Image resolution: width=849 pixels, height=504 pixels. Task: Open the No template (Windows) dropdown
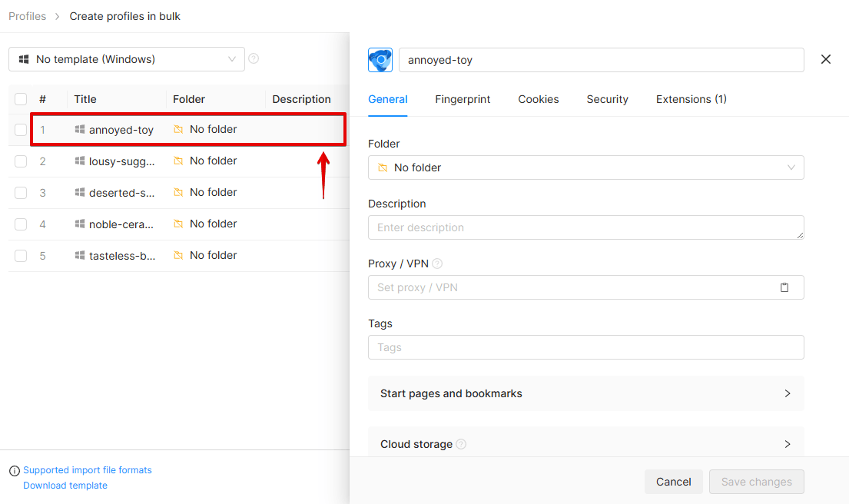pos(127,59)
